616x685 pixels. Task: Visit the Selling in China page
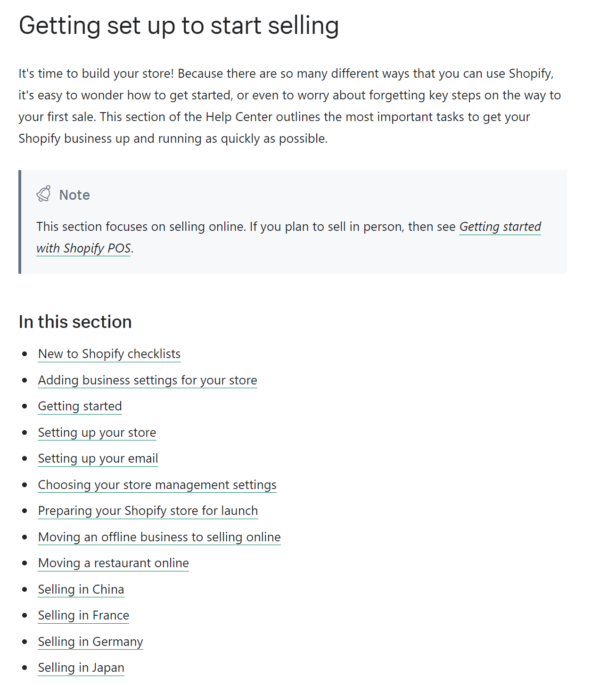[x=81, y=589]
